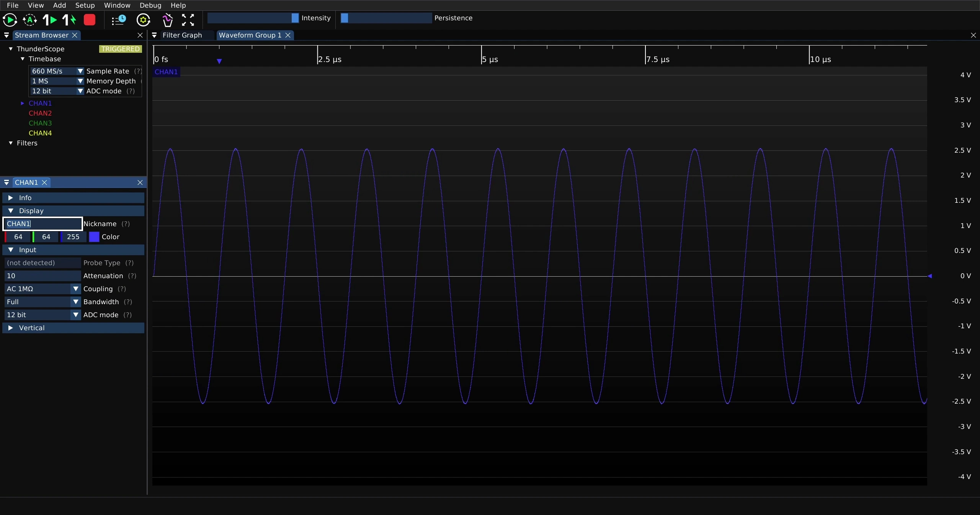Expand the Vertical section
The width and height of the screenshot is (980, 515).
[x=73, y=328]
